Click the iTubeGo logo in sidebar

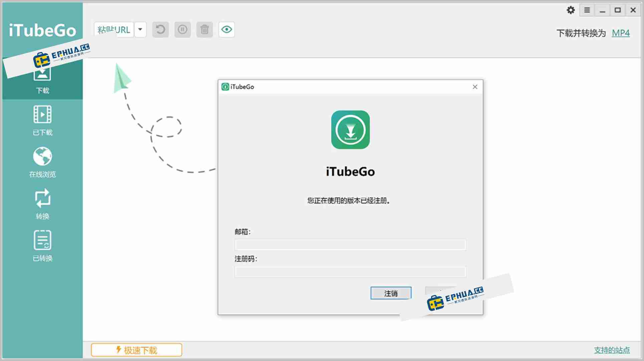(x=42, y=30)
